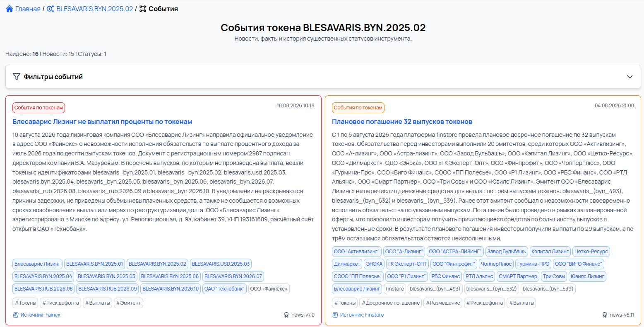Select tag BLESAVARIS.USD.2025.03
The width and height of the screenshot is (644, 327).
coord(221,264)
